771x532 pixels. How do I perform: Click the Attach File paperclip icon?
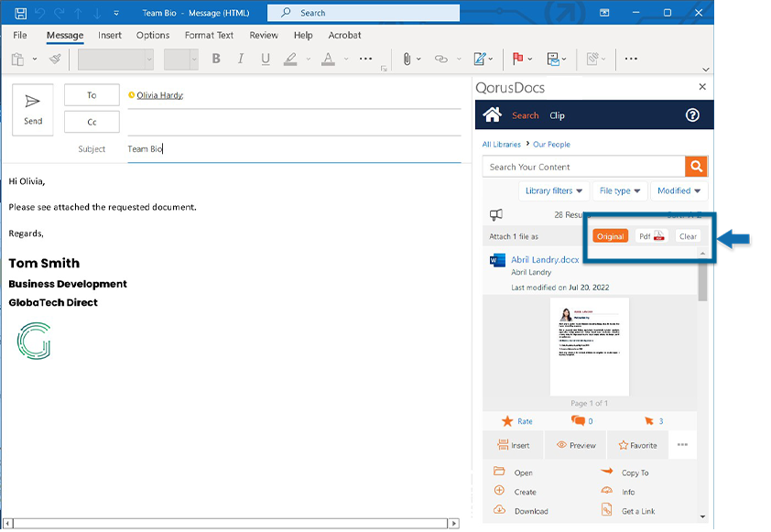[407, 59]
